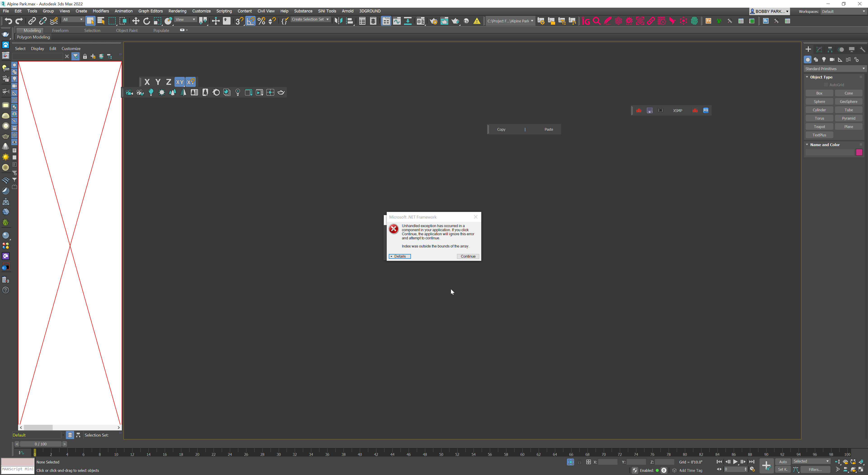Click the pink object color swatch
868x475 pixels.
coord(859,152)
